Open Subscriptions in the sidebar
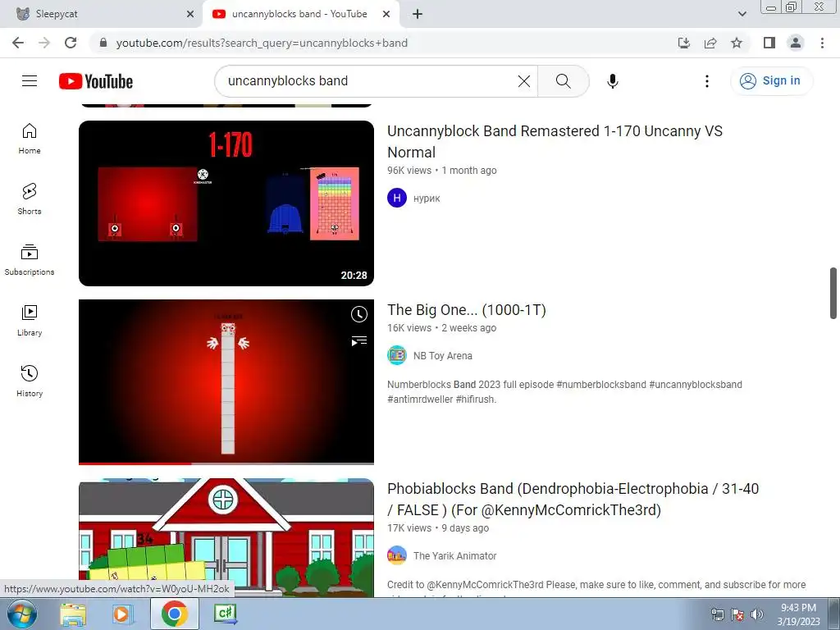Image resolution: width=840 pixels, height=630 pixels. (30, 260)
